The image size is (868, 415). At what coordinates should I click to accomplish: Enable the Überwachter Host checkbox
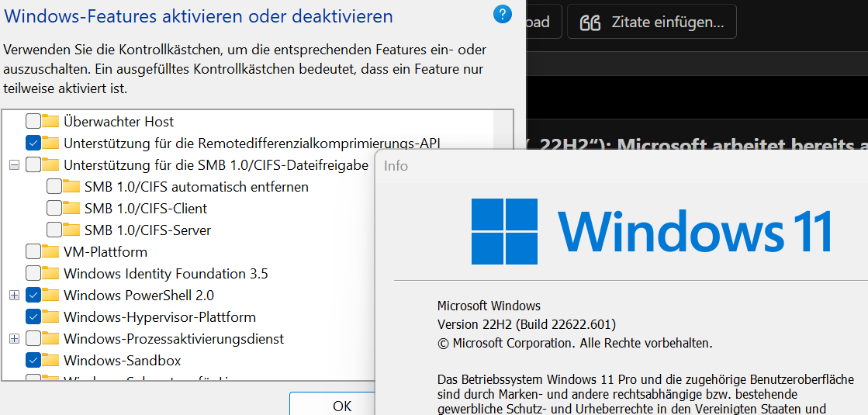tap(33, 121)
